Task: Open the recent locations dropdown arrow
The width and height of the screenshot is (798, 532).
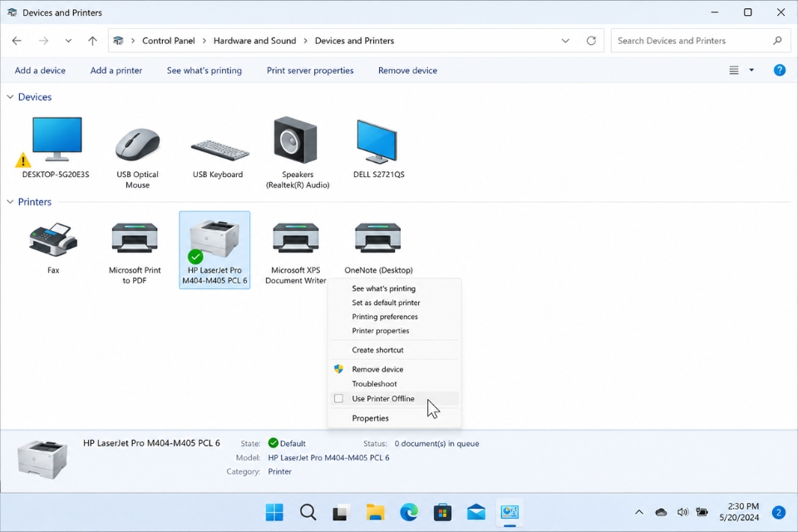Action: (x=68, y=41)
